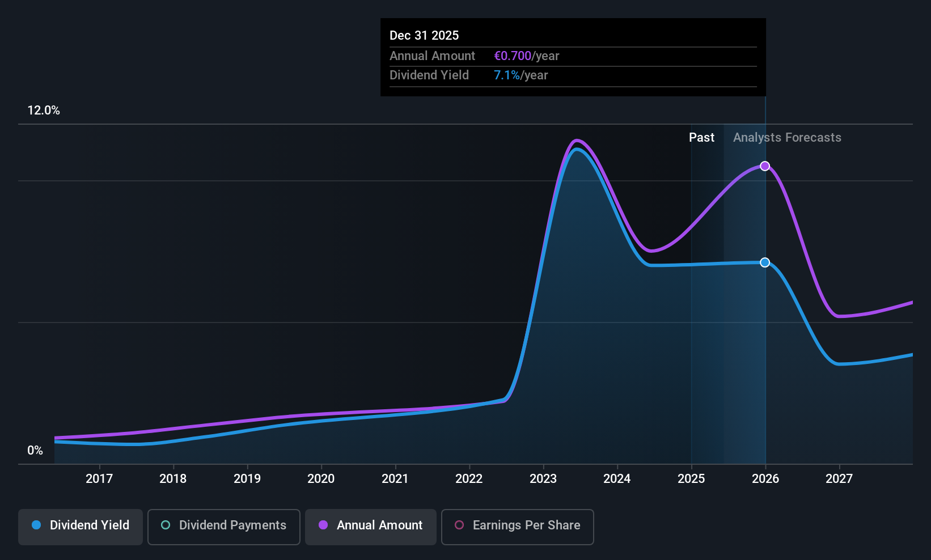The height and width of the screenshot is (560, 931).
Task: Enable the Earnings Per Share series
Action: [518, 527]
